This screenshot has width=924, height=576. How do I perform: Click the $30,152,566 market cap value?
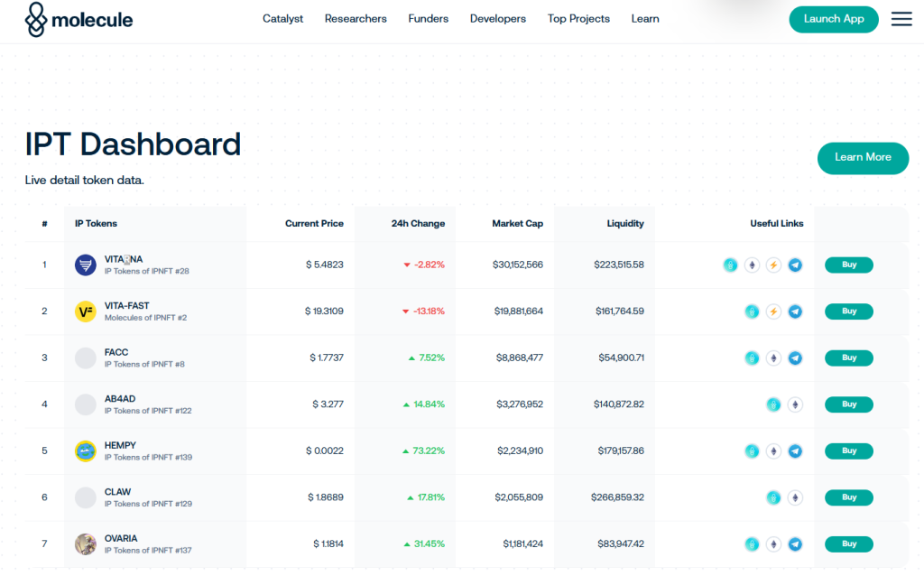(x=517, y=265)
